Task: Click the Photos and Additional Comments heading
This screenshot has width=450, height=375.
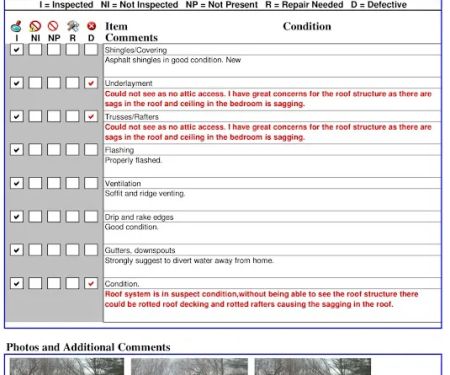Action: 88,347
